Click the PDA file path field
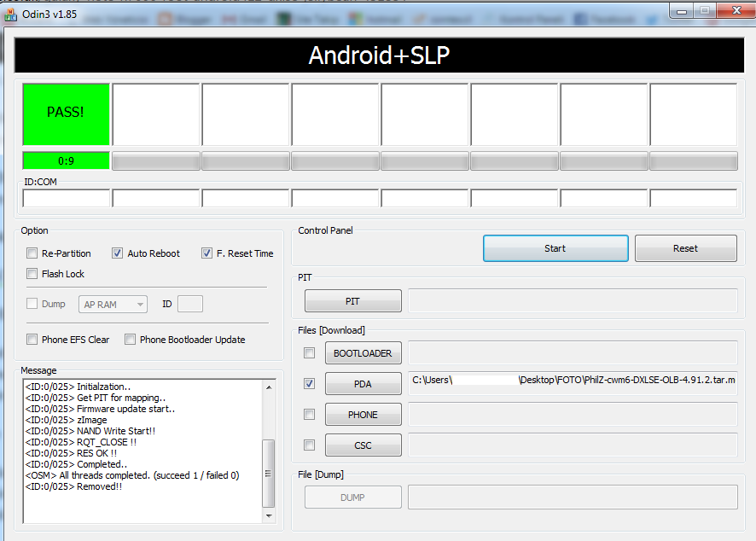Screen dimensions: 756x541 (x=573, y=384)
